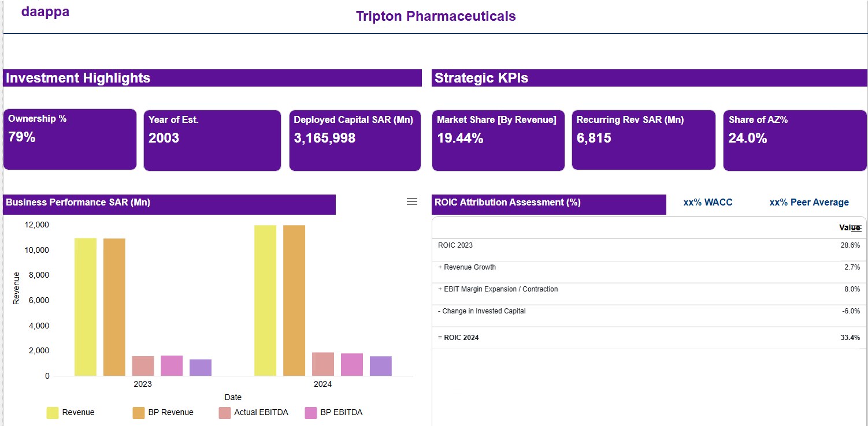Toggle the Revenue legend series
The width and height of the screenshot is (868, 426).
click(71, 413)
